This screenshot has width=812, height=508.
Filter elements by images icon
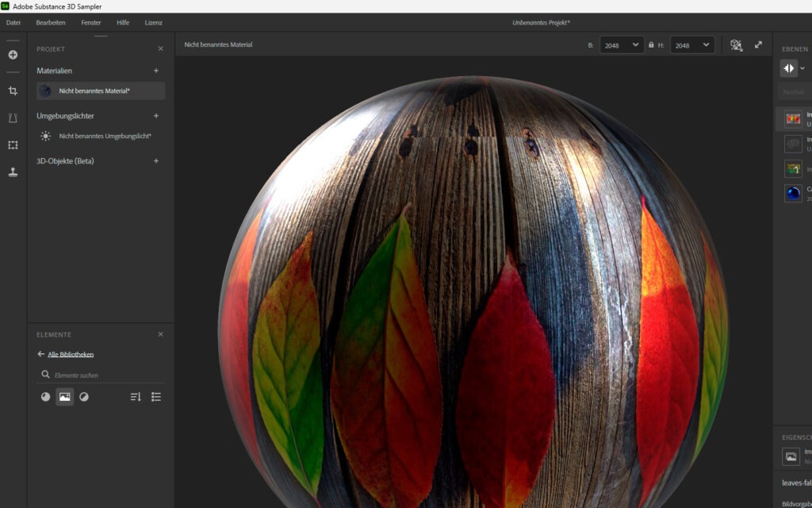pos(65,397)
